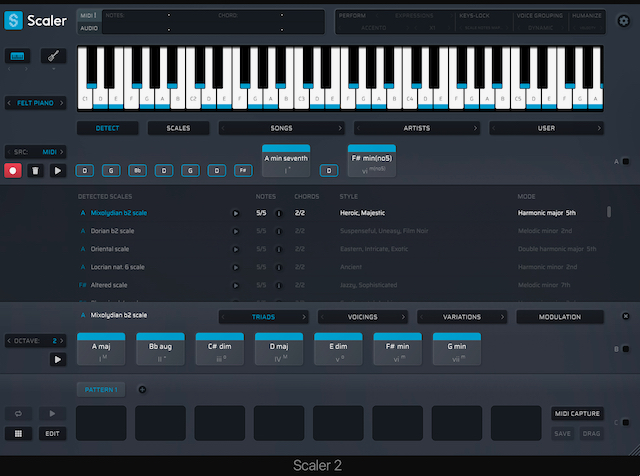640x476 pixels.
Task: Open the VOICINGS dropdown
Action: tap(362, 317)
